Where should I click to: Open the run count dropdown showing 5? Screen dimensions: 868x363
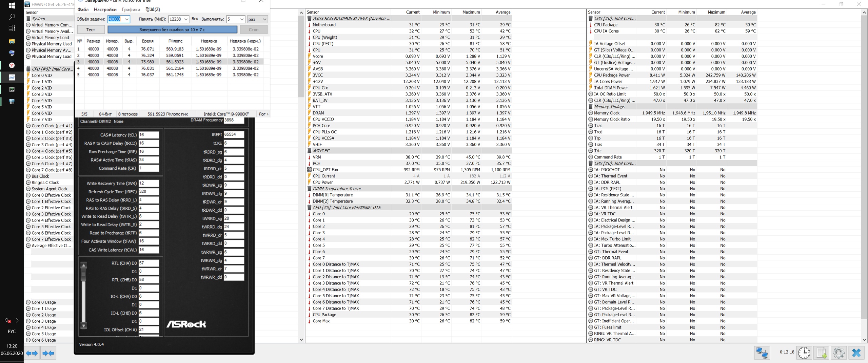(241, 19)
